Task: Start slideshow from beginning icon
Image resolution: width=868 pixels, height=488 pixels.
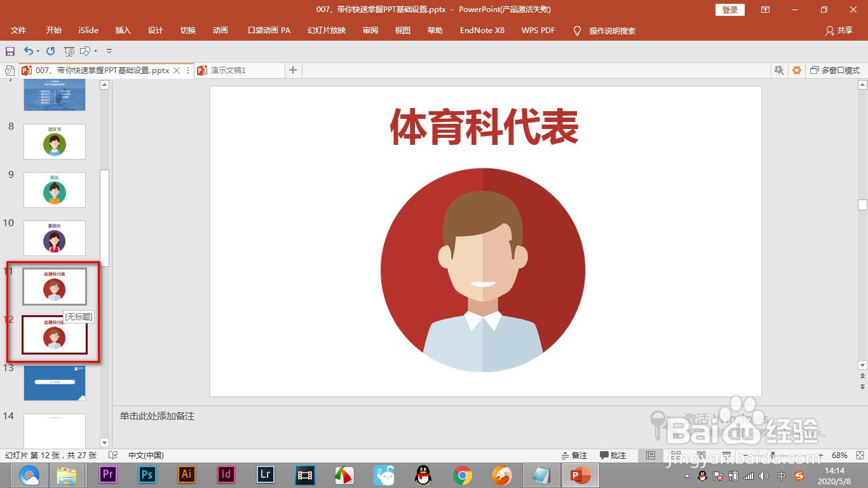Action: (69, 51)
